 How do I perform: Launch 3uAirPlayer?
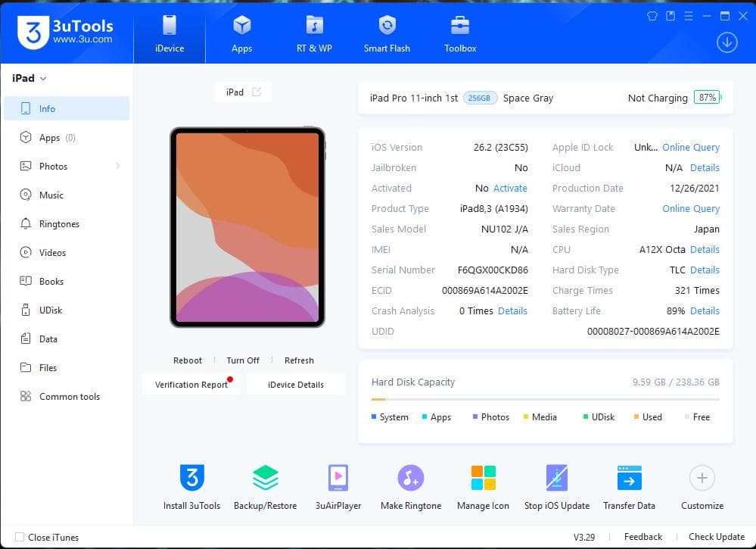click(x=338, y=485)
